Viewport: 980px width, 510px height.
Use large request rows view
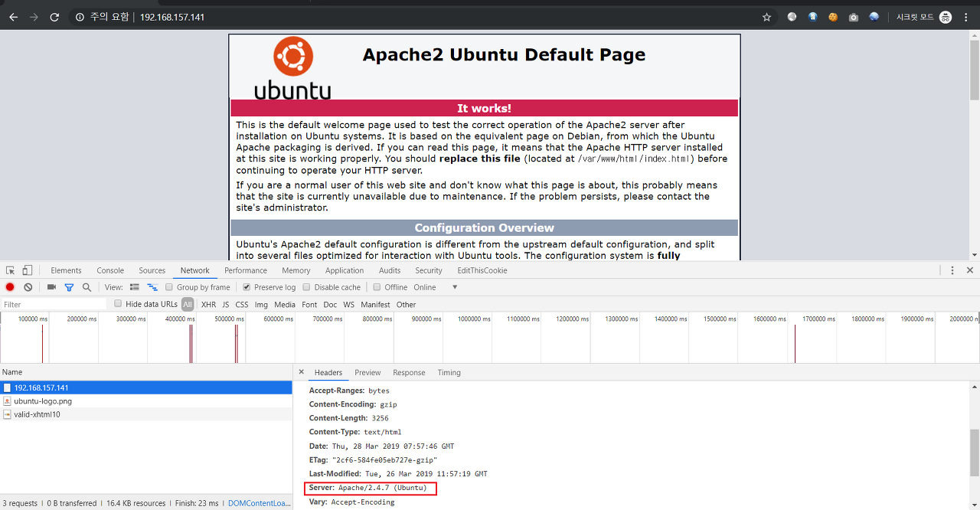[135, 287]
